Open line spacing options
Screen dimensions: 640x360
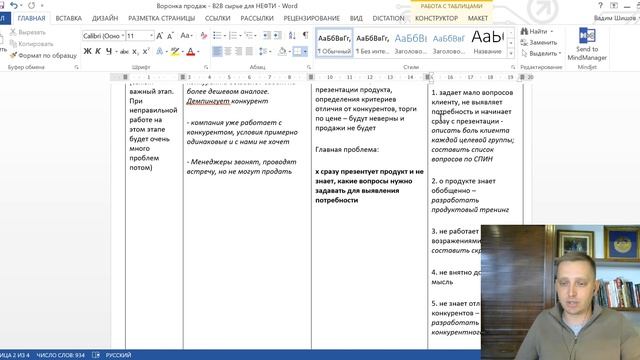[263, 51]
